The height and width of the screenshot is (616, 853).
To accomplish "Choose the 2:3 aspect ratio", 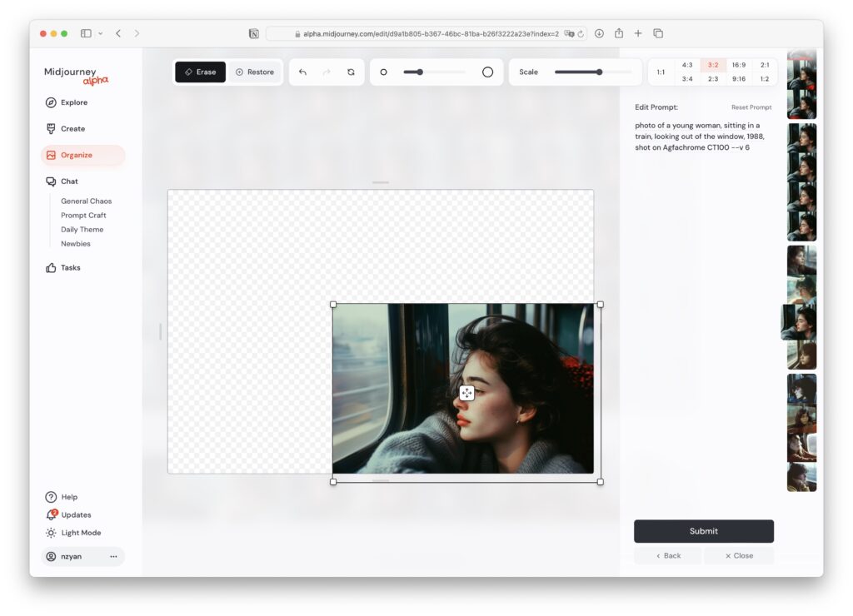I will point(713,79).
